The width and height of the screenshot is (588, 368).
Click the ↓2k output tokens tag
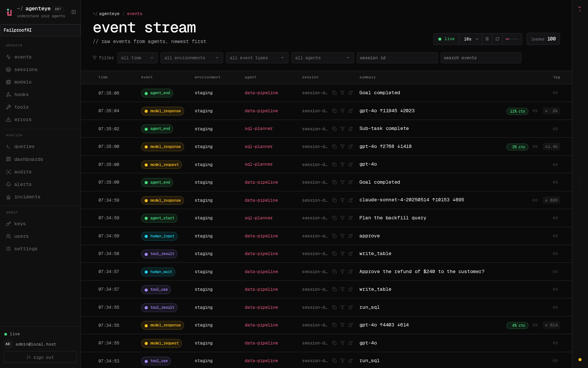[551, 111]
